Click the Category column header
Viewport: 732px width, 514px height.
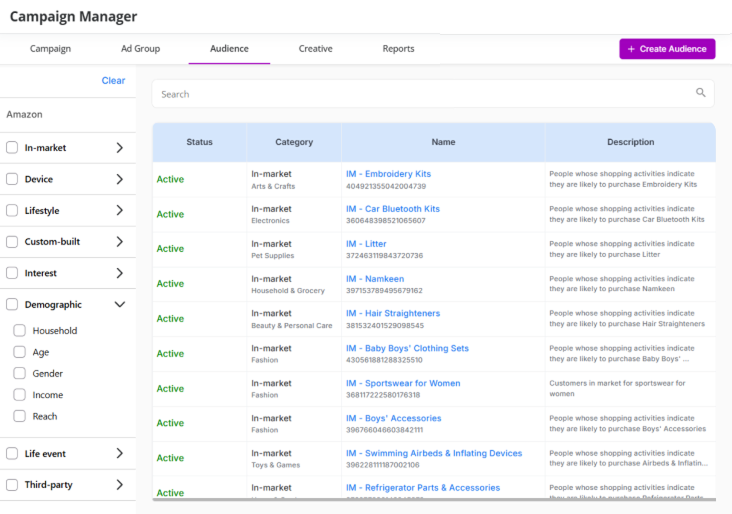[x=294, y=142]
